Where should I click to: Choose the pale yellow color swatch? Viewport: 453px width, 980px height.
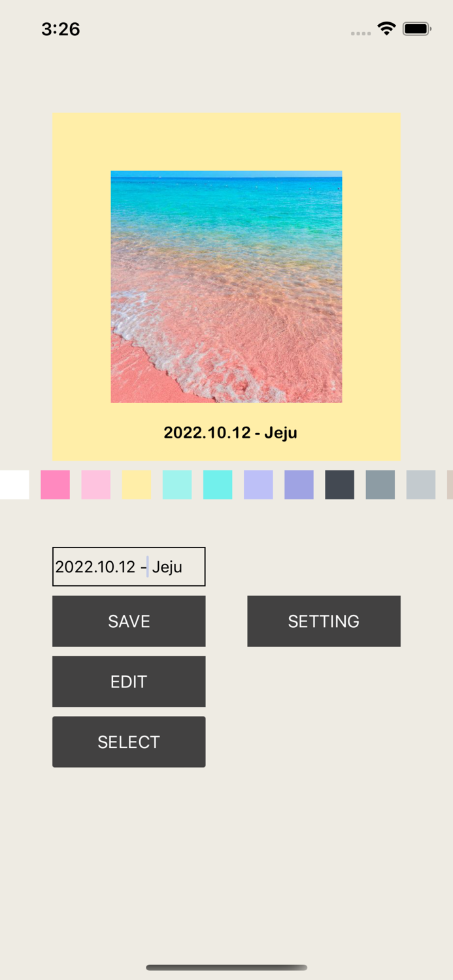tap(137, 485)
